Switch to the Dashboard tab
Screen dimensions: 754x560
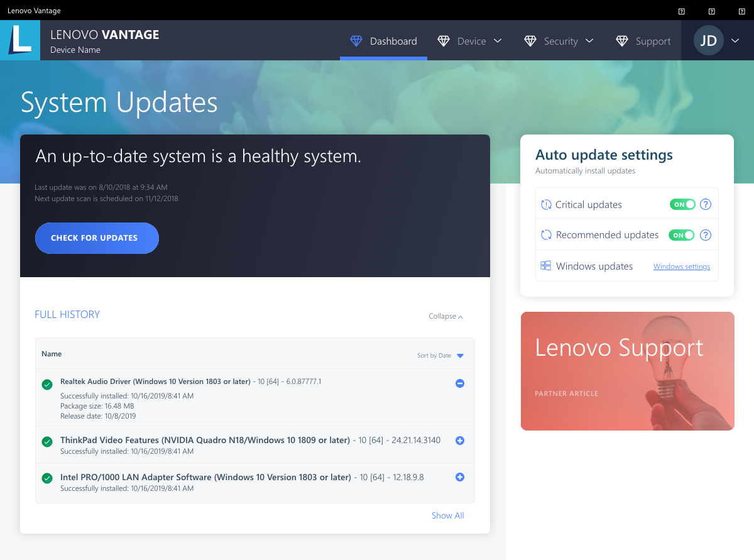383,41
